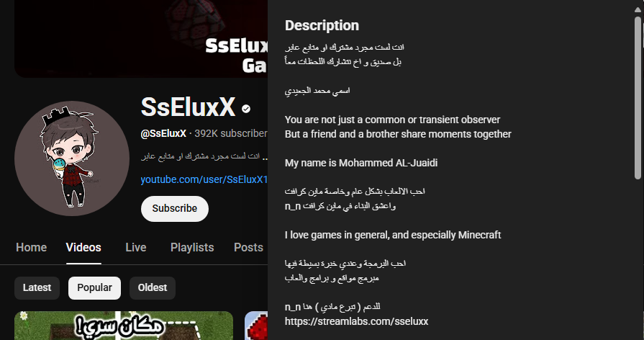Expand the truncated channel description under subscribers

point(204,157)
